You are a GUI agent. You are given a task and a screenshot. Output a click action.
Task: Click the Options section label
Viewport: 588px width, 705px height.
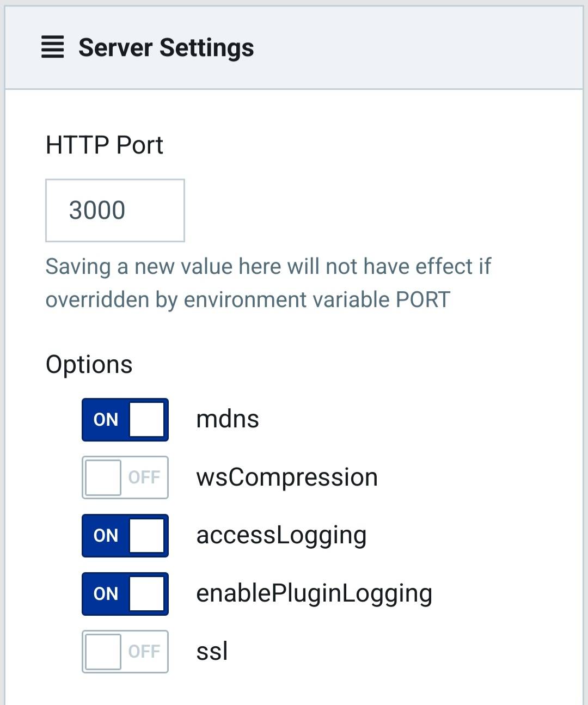point(89,364)
